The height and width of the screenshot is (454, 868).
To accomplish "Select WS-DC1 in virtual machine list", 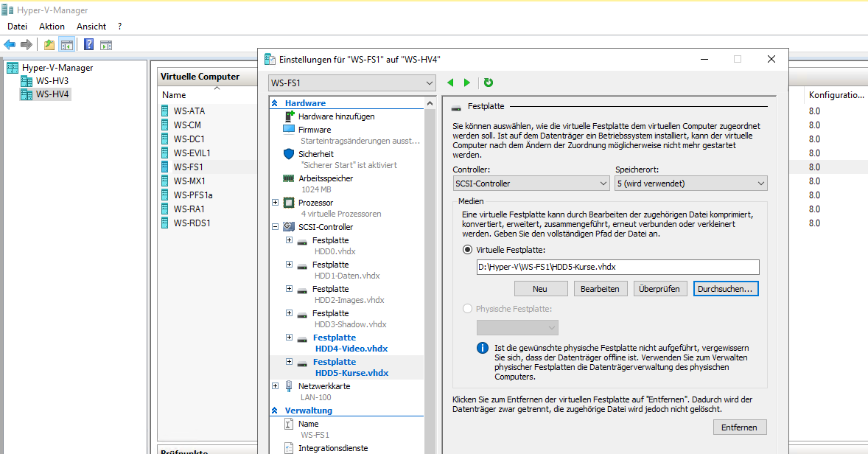I will (x=189, y=139).
